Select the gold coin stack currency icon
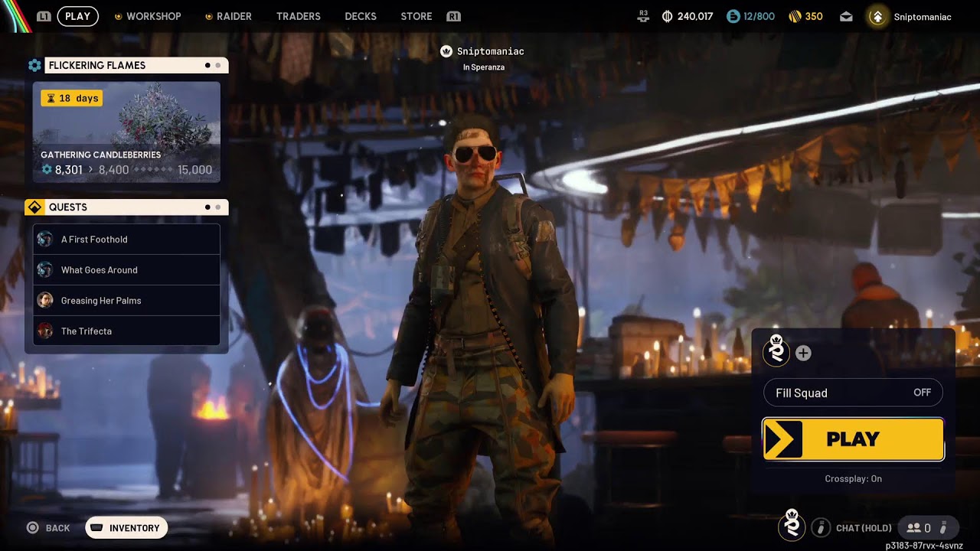 coord(795,16)
